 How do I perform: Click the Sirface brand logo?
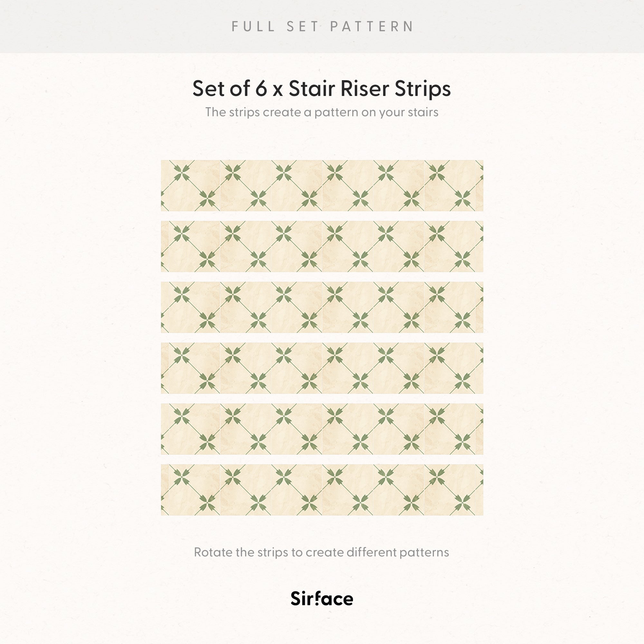pos(322,599)
